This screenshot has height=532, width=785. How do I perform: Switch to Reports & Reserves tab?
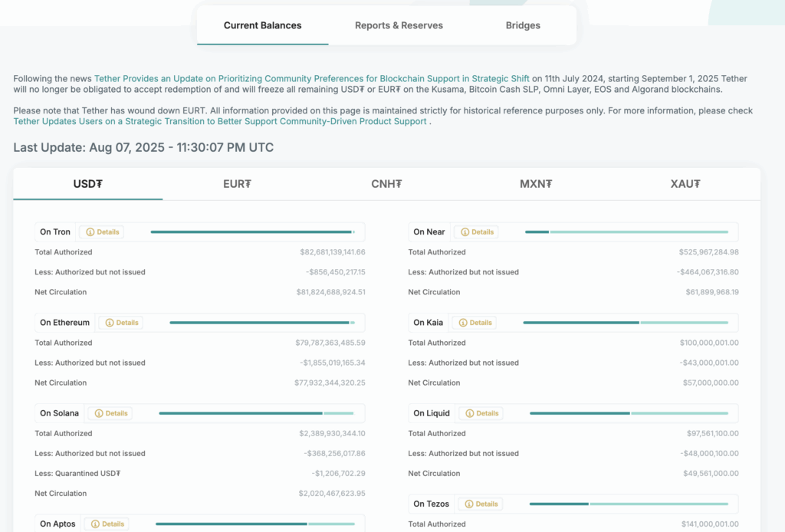[399, 25]
